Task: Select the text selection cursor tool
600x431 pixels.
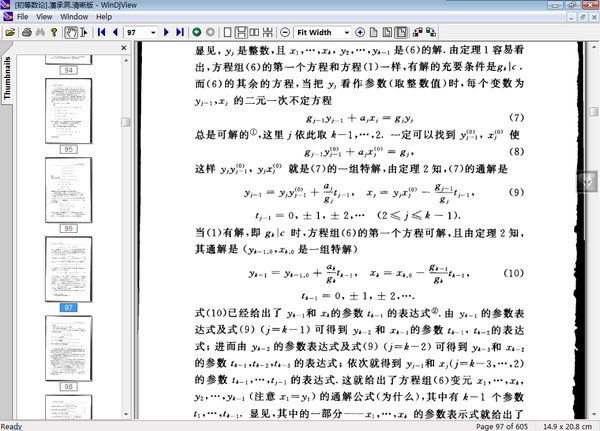Action: pyautogui.click(x=85, y=33)
